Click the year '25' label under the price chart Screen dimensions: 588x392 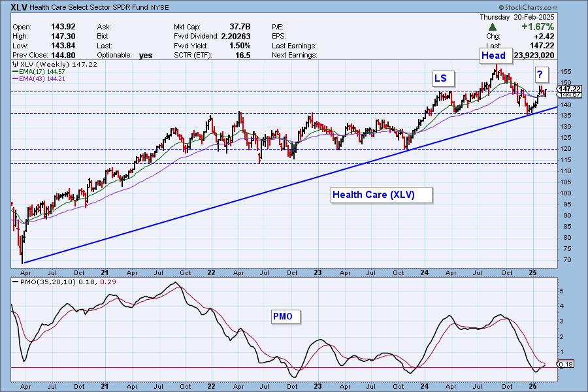coord(532,272)
